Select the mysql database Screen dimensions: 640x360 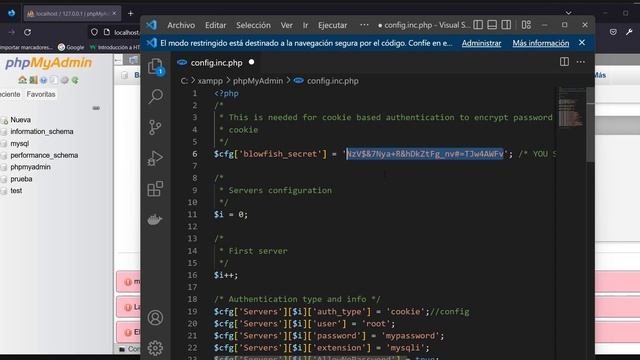click(x=20, y=143)
